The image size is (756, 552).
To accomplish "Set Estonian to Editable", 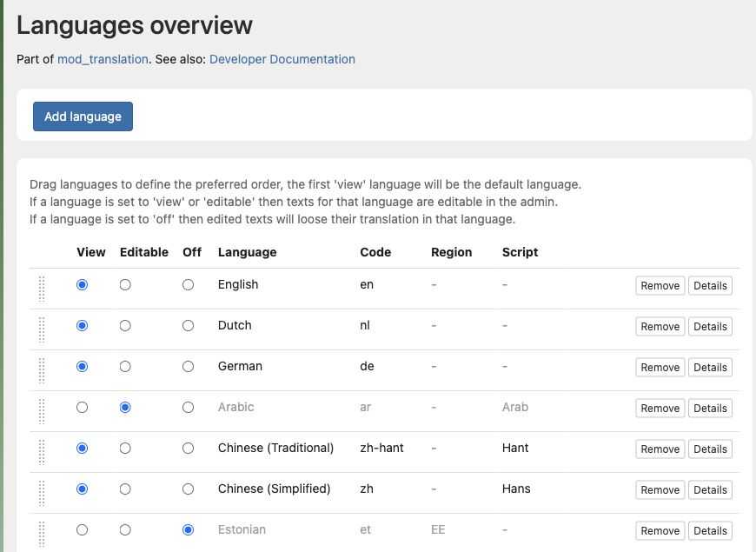I will pos(125,529).
